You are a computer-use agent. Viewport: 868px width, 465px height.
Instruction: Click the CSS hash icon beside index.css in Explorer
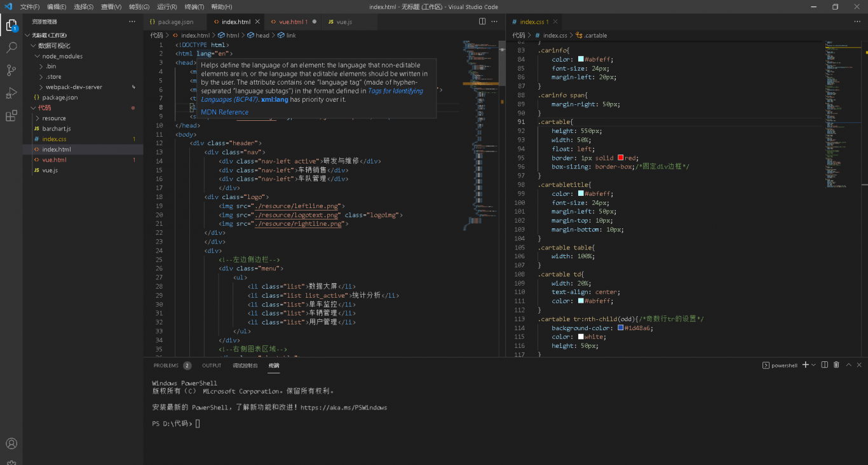coord(37,139)
